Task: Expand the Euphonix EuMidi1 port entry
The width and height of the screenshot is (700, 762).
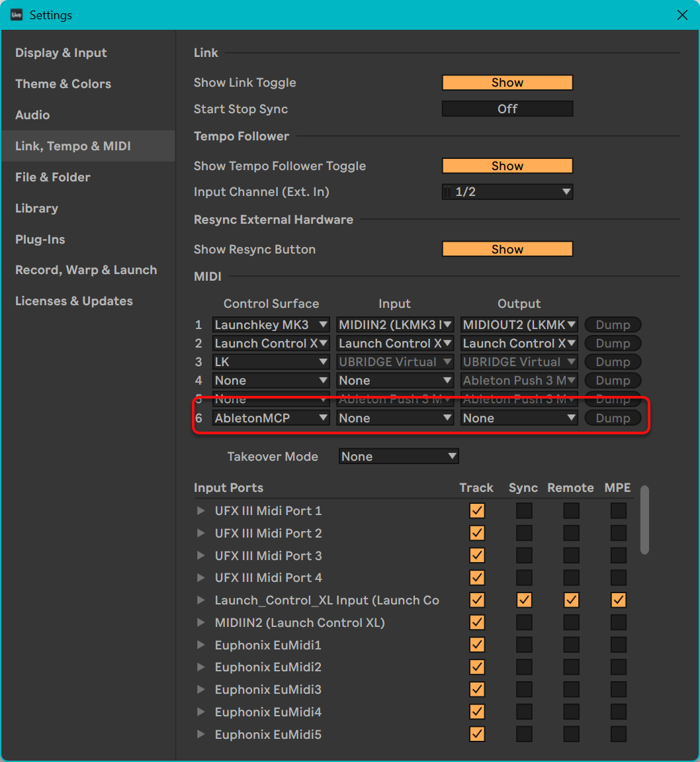Action: tap(200, 645)
